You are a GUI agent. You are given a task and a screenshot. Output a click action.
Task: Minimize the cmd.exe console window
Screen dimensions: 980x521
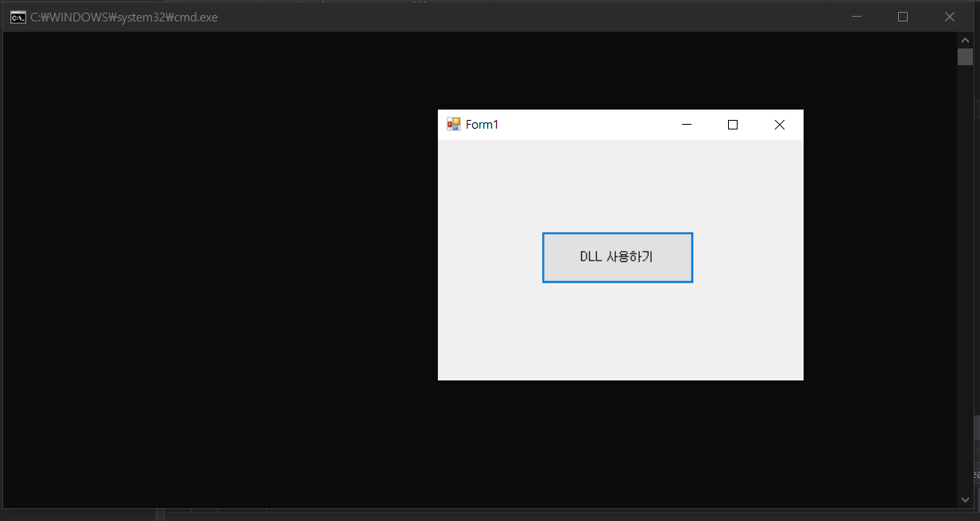(x=857, y=17)
